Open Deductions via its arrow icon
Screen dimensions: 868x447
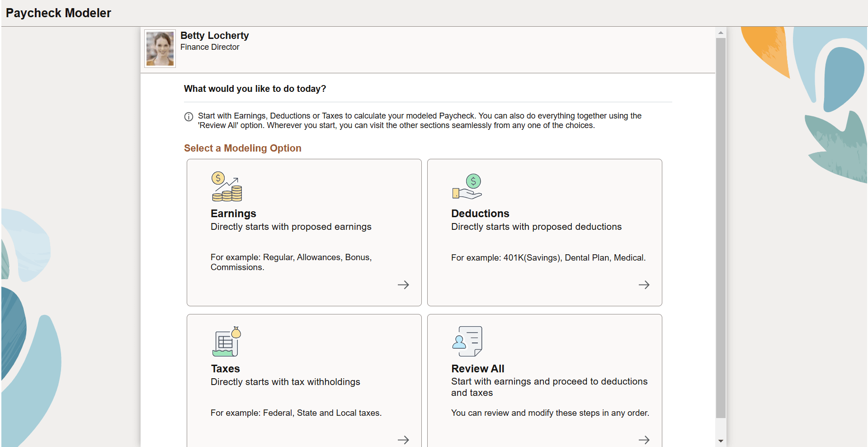click(x=644, y=285)
